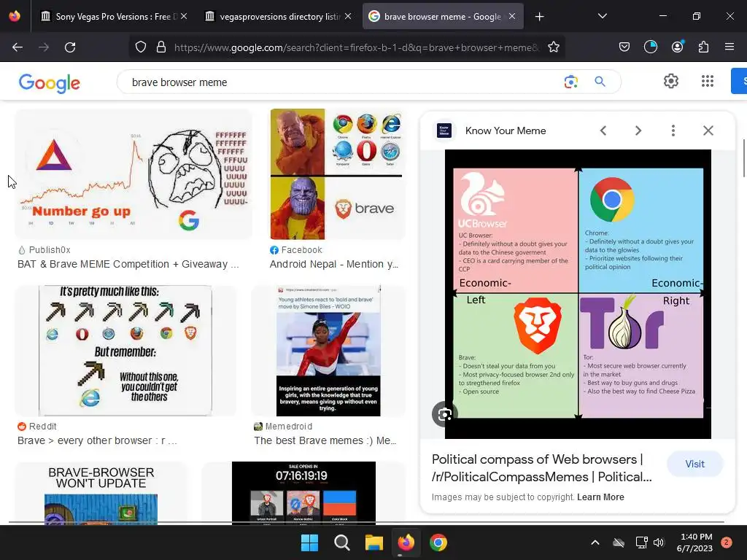747x560 pixels.
Task: Close the brave browser meme tab
Action: click(512, 16)
